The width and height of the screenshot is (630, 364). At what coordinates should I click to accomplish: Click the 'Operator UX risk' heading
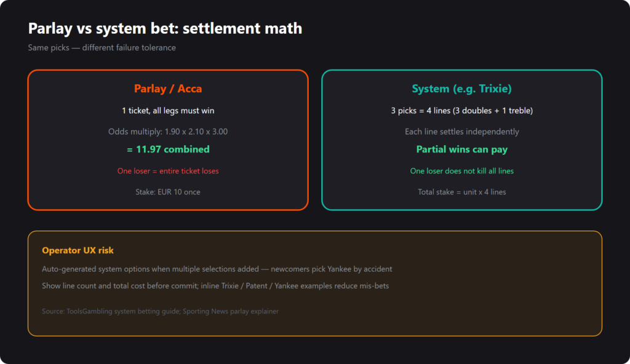pyautogui.click(x=78, y=250)
